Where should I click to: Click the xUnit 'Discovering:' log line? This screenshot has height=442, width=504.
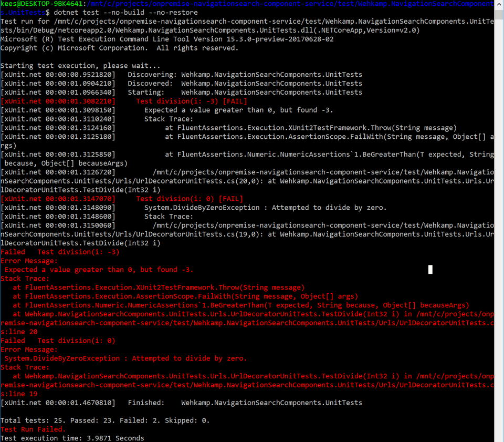coord(181,75)
